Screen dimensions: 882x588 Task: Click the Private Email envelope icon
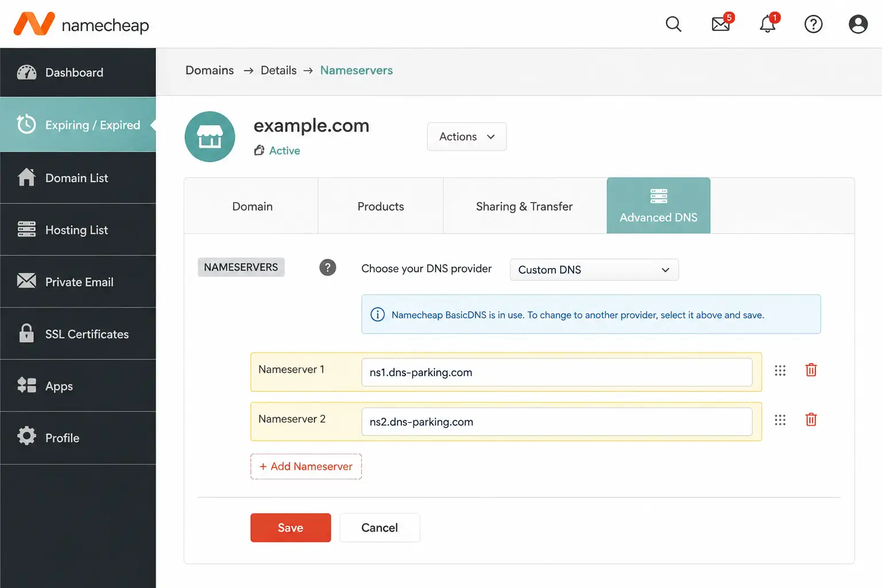coord(26,281)
